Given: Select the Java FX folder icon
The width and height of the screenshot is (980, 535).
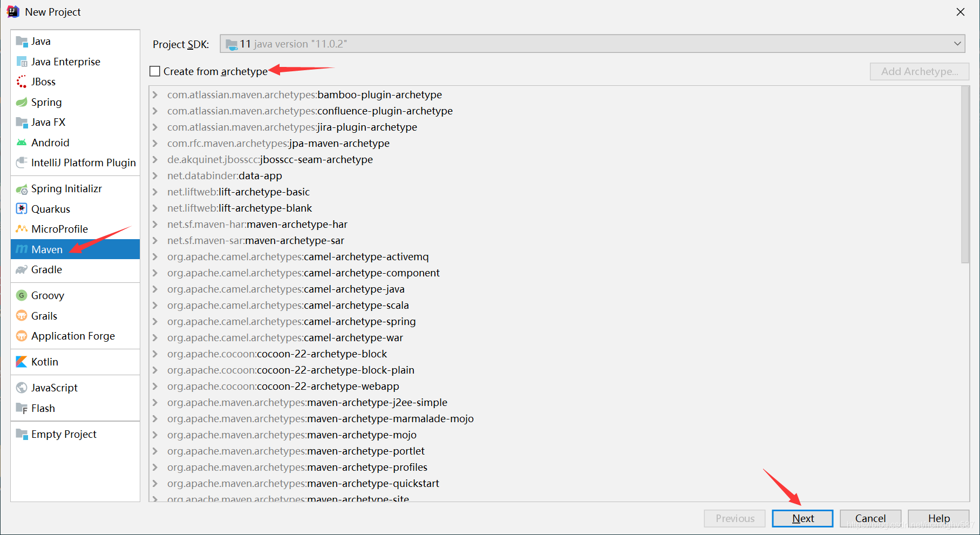Looking at the screenshot, I should pos(22,122).
